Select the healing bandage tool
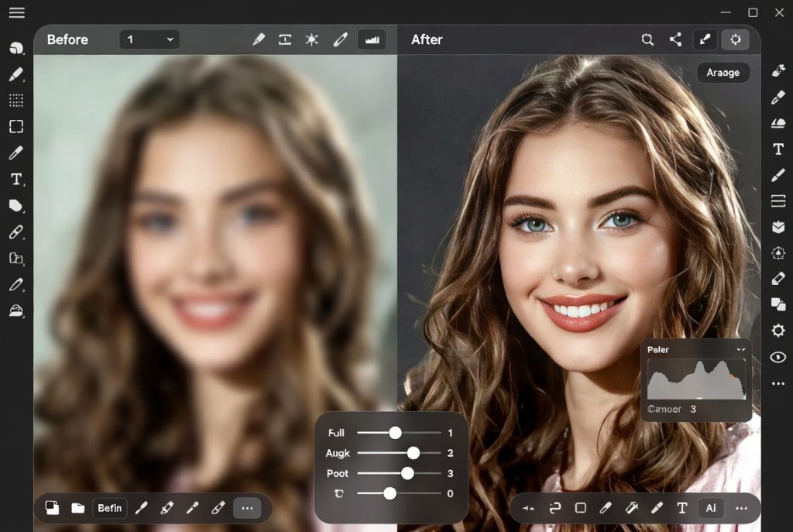Screen dimensions: 793x532 point(16,232)
